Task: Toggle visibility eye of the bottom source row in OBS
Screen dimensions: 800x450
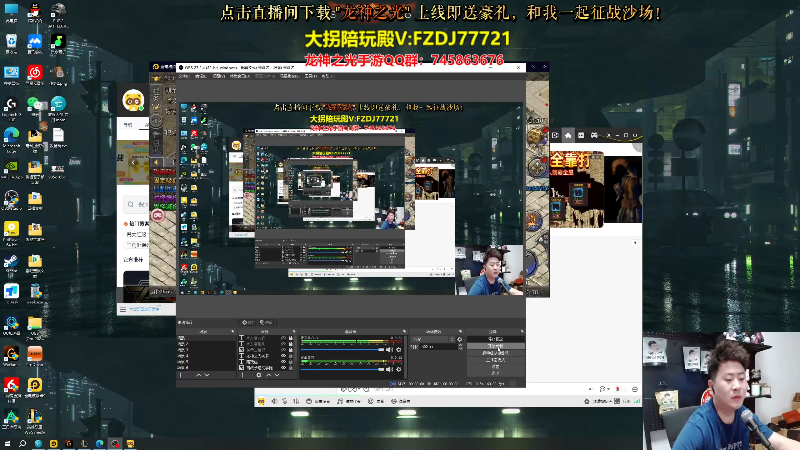Action: pos(284,367)
